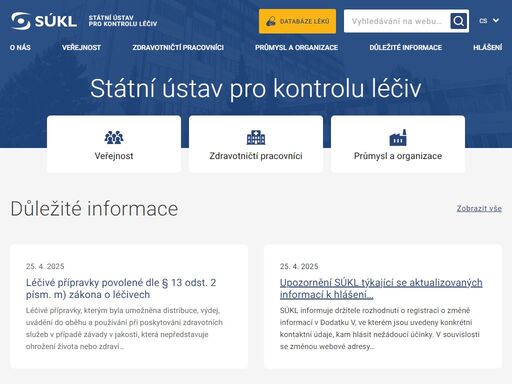Click the main Státní ústav pro kontrolu léčiv headline
Image resolution: width=512 pixels, height=384 pixels.
click(x=256, y=89)
